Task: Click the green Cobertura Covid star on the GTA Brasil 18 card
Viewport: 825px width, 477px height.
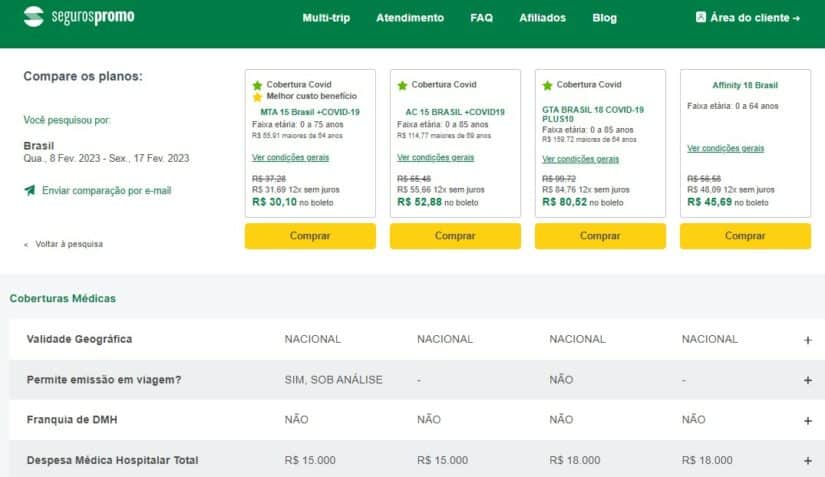Action: [547, 85]
